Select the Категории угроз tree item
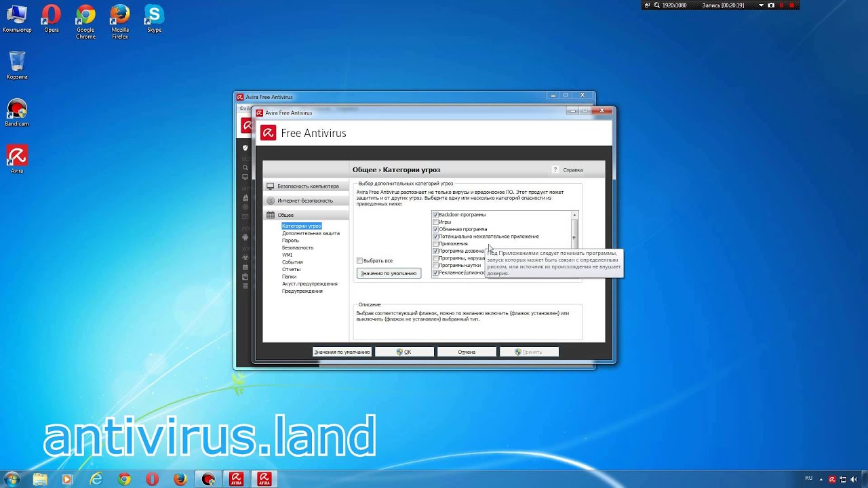868x488 pixels. pyautogui.click(x=302, y=226)
